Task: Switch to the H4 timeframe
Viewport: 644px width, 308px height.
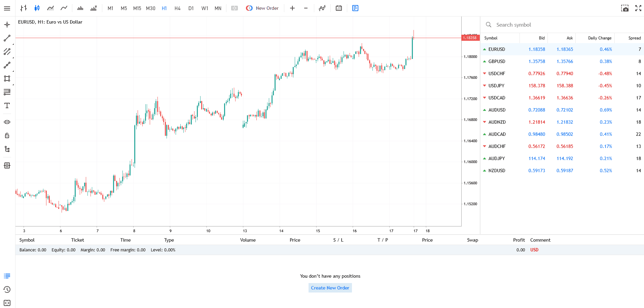Action: click(x=177, y=8)
